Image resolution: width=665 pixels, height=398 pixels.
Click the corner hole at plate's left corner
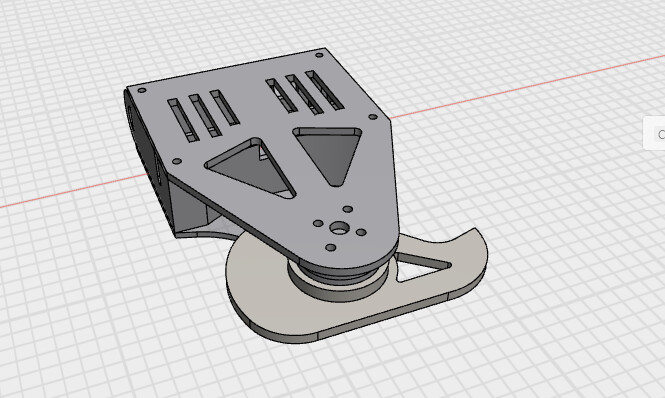[142, 90]
